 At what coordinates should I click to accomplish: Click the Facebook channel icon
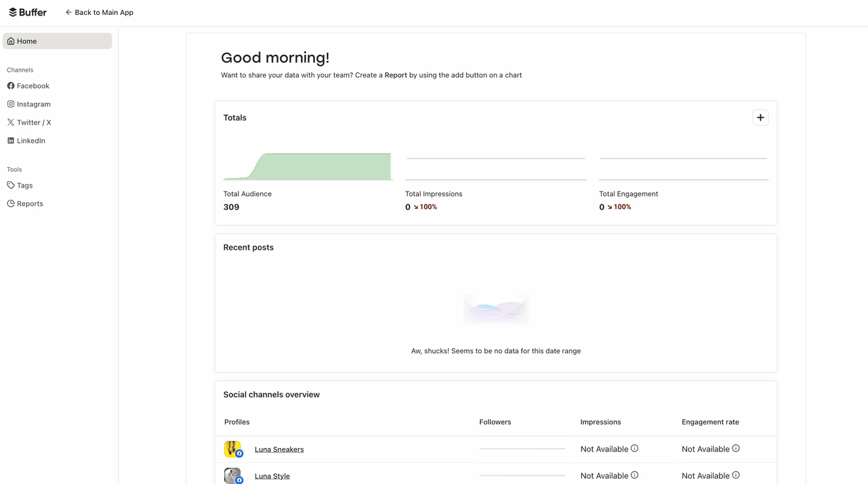tap(11, 86)
